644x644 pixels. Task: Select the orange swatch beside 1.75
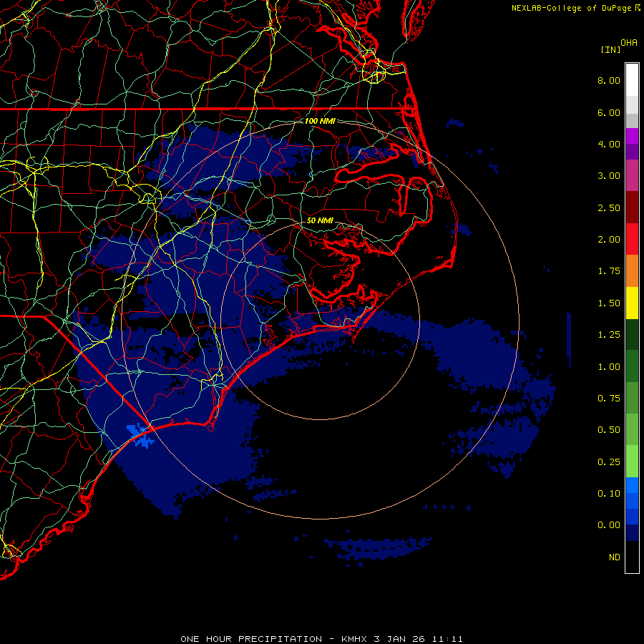(632, 271)
